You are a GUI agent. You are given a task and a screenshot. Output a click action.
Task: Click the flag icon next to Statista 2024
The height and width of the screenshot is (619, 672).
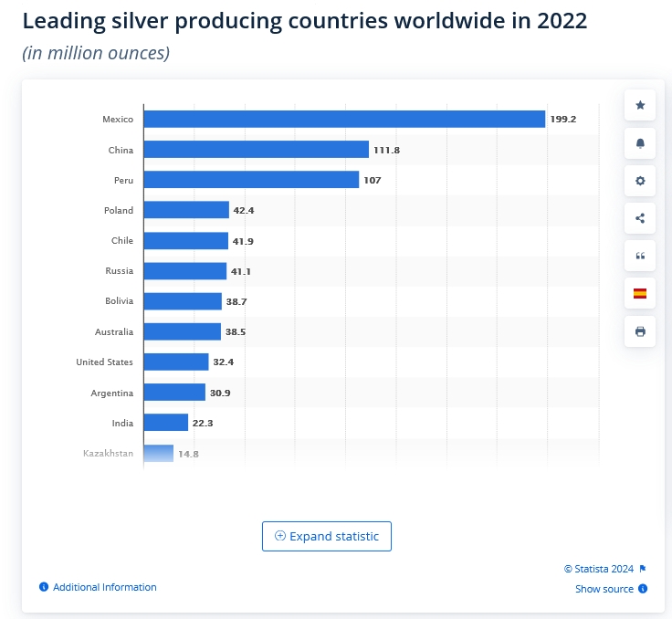tap(643, 569)
